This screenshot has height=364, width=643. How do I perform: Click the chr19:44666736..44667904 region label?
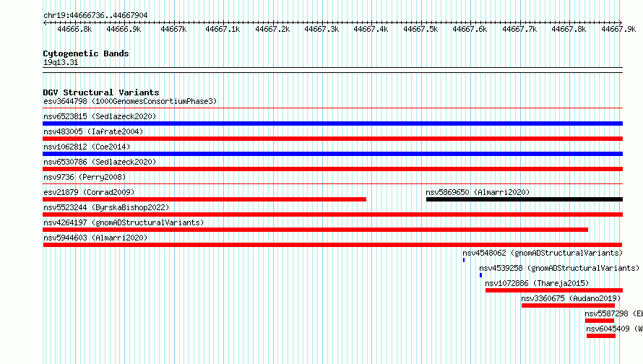click(95, 15)
